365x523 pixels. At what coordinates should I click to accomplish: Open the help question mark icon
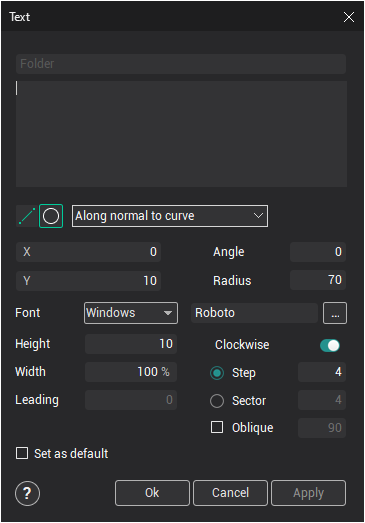pyautogui.click(x=27, y=493)
